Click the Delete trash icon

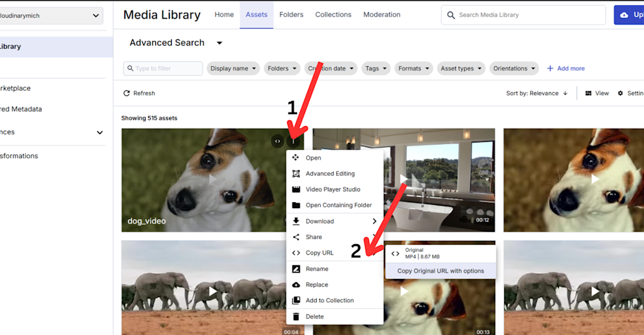click(296, 316)
